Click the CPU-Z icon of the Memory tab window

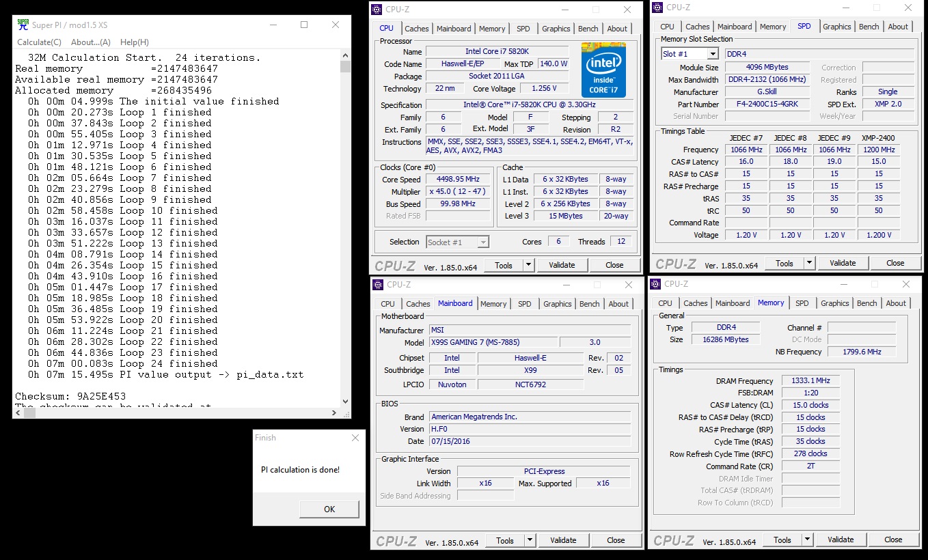pyautogui.click(x=655, y=283)
